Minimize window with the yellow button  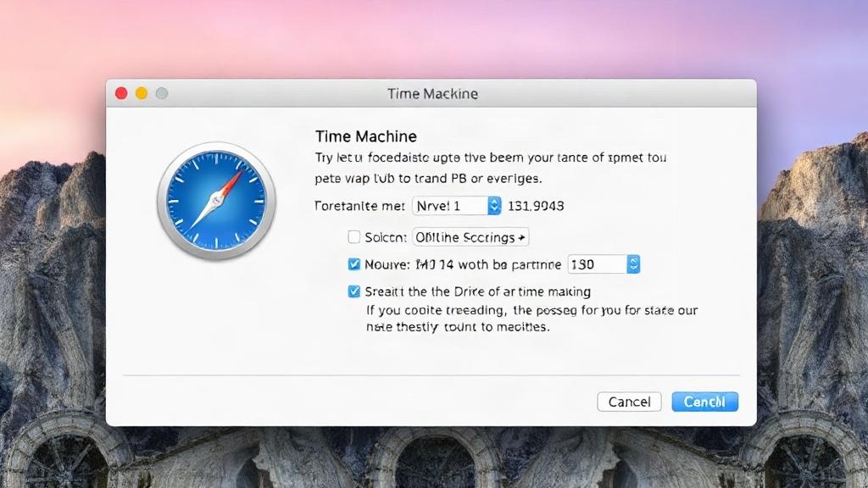pos(142,93)
